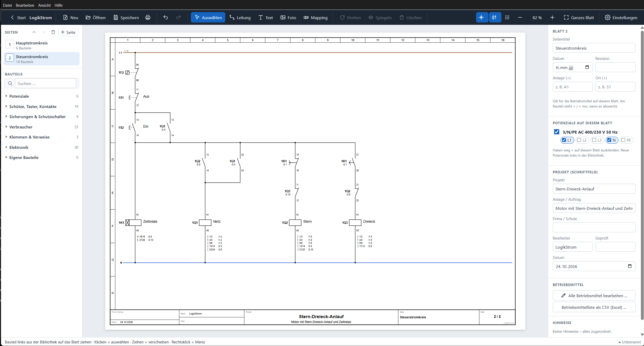Zoom out with the minus icon

(x=520, y=18)
